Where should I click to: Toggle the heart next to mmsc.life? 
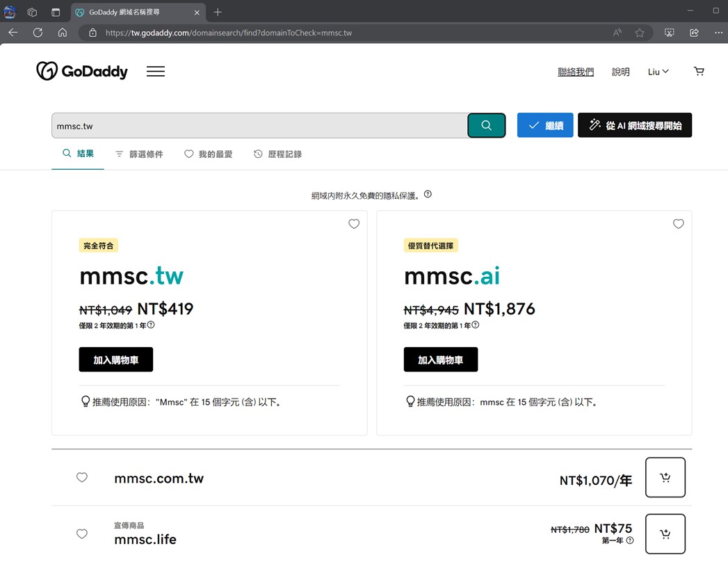coord(82,533)
